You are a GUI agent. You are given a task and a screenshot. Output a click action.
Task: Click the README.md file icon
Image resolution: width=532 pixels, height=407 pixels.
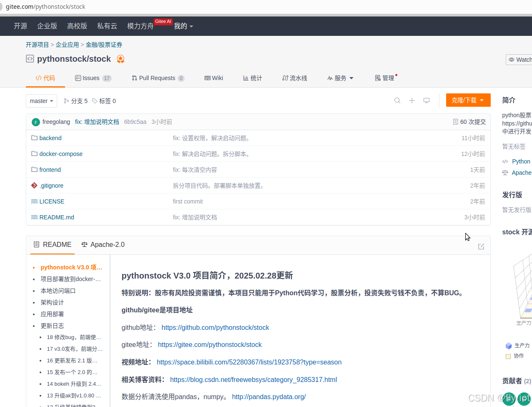35,217
